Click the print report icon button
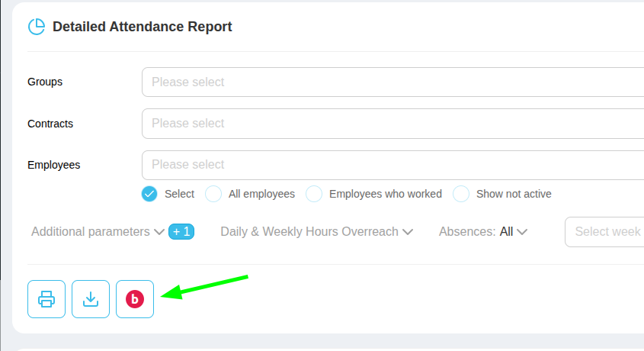 point(46,299)
